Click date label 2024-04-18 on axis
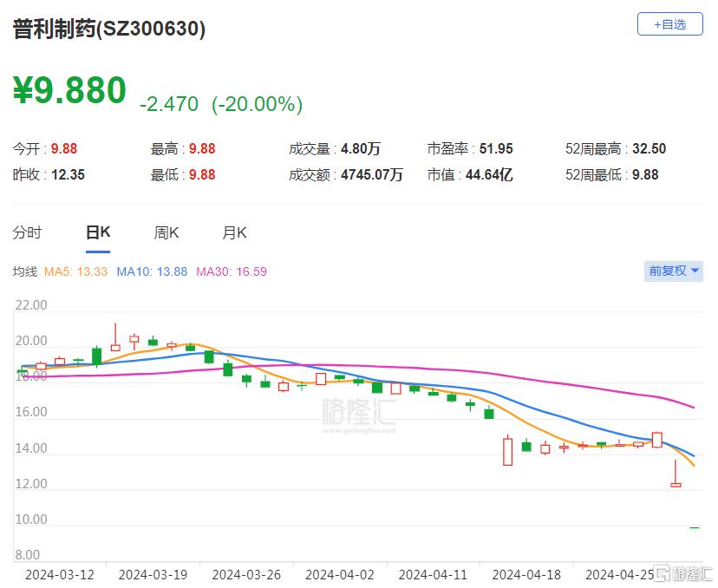The height and width of the screenshot is (588, 718). pyautogui.click(x=526, y=574)
